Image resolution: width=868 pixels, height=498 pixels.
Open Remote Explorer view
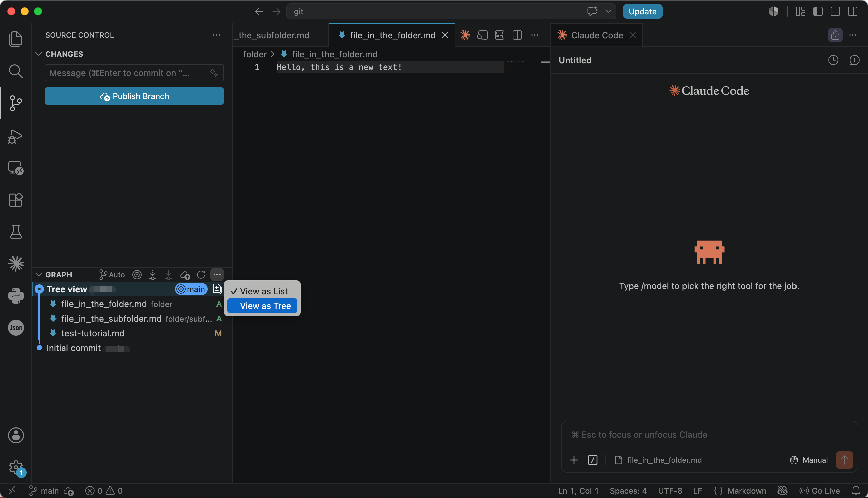point(16,168)
